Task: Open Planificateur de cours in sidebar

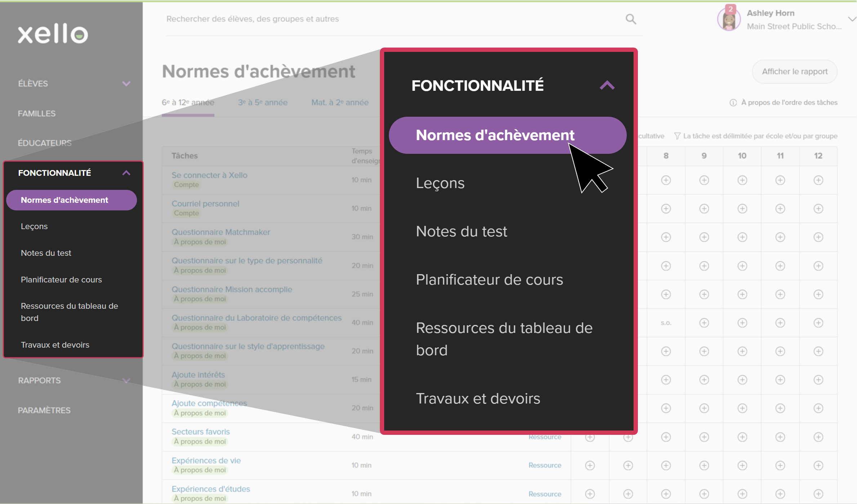Action: point(61,280)
